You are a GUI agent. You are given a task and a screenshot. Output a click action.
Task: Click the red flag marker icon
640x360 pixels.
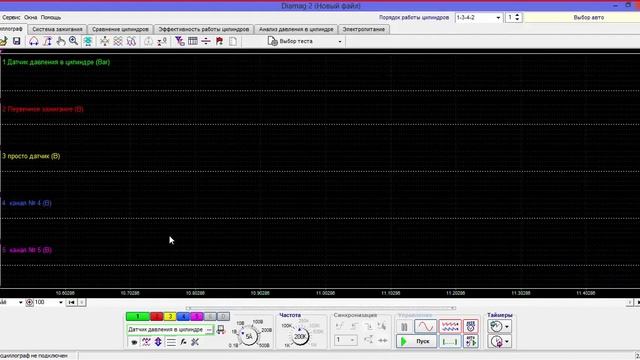point(219,41)
